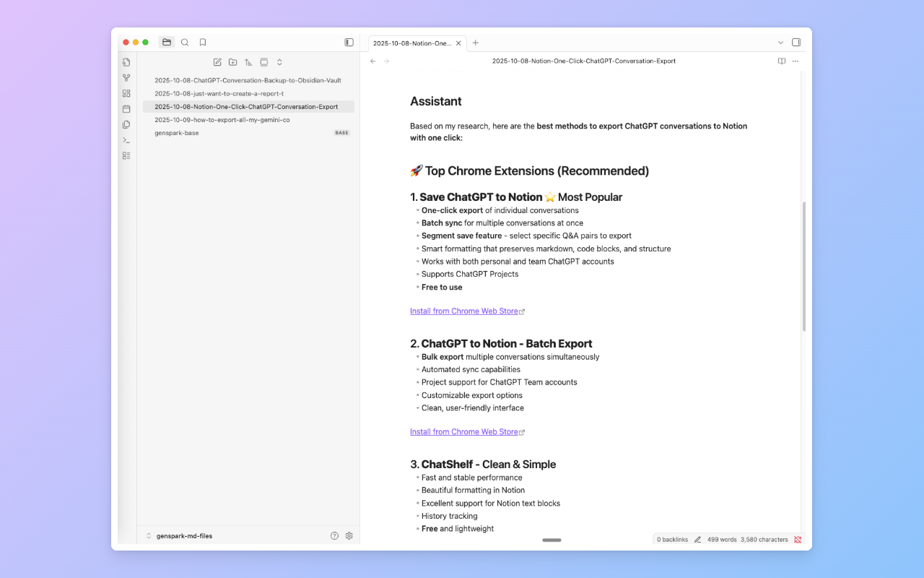Switch to reading view book icon

[781, 61]
